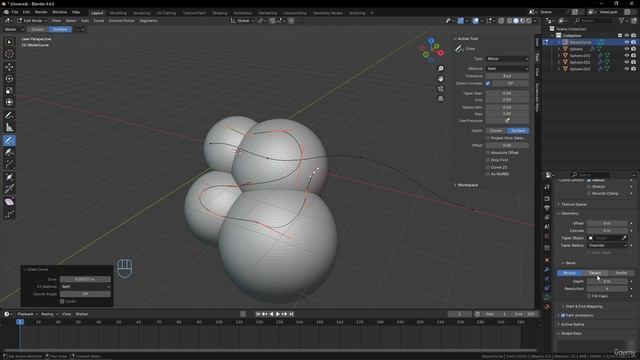This screenshot has height=360, width=640.
Task: Set bevel mode to Profile
Action: click(621, 273)
